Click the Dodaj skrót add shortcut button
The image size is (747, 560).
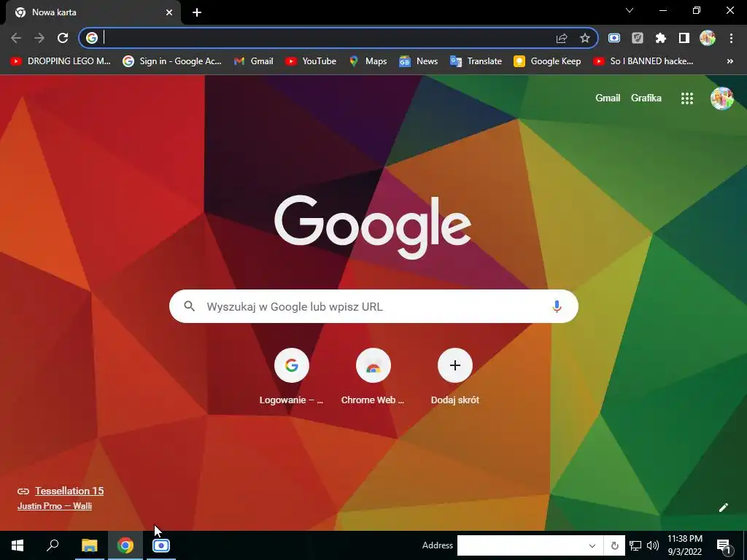455,376
